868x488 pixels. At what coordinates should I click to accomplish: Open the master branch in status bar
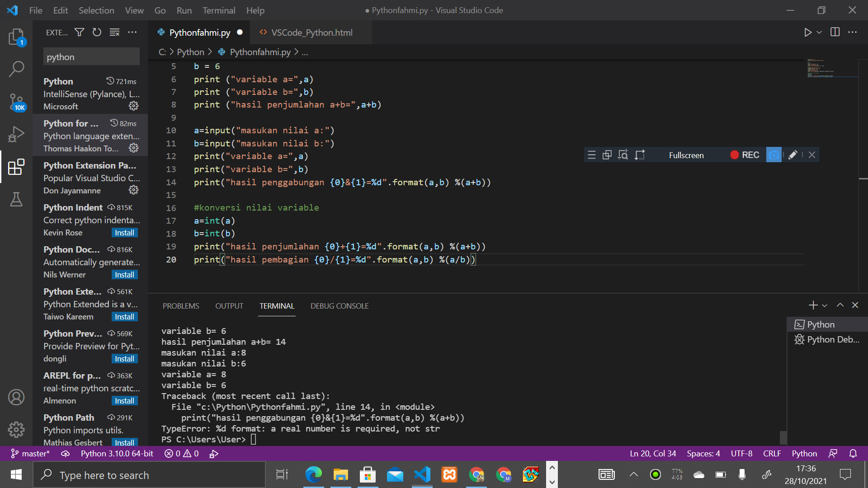(30, 453)
